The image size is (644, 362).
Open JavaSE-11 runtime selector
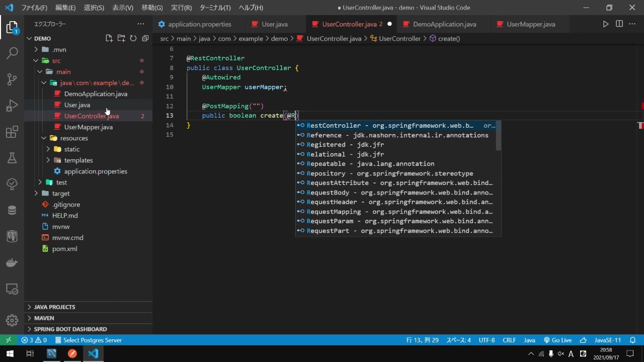point(608,340)
